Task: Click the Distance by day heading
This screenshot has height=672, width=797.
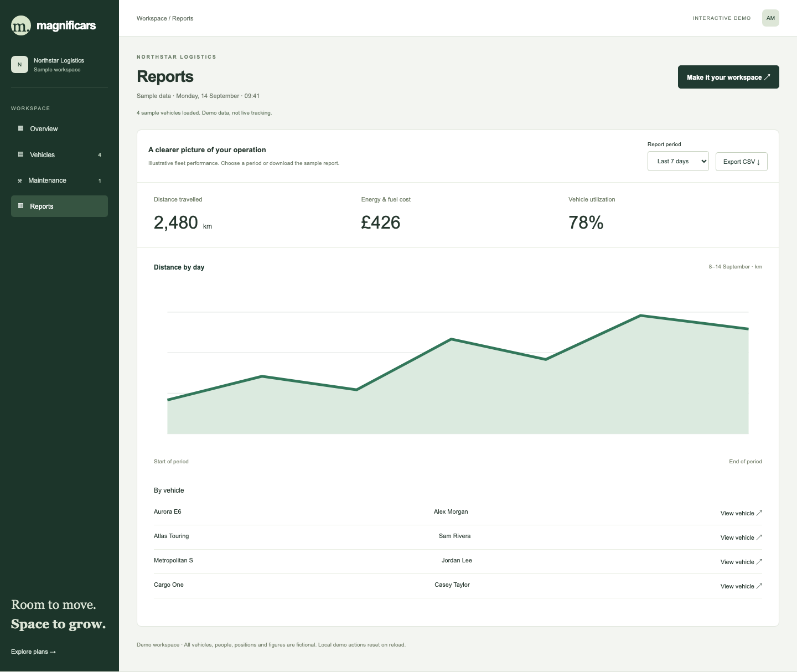Action: (x=179, y=267)
